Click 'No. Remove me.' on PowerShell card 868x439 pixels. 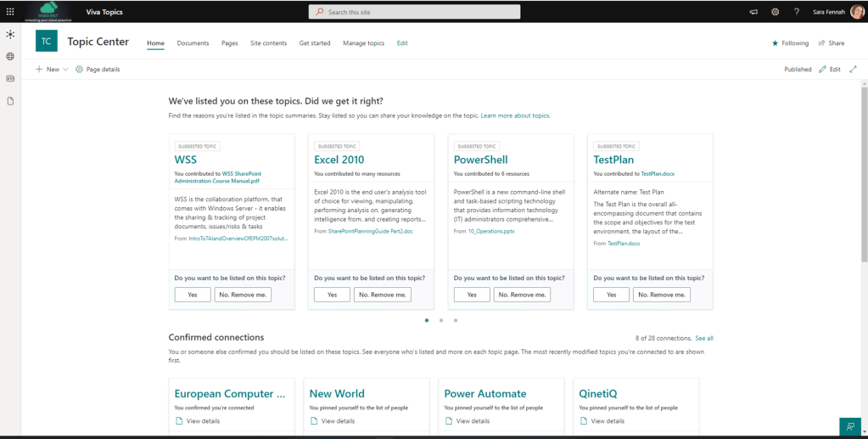click(522, 295)
